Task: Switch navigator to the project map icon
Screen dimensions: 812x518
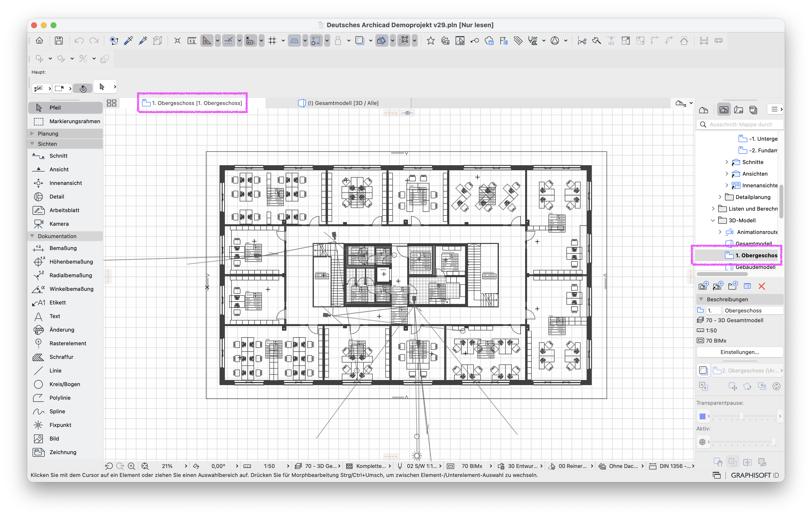Action: click(x=703, y=110)
